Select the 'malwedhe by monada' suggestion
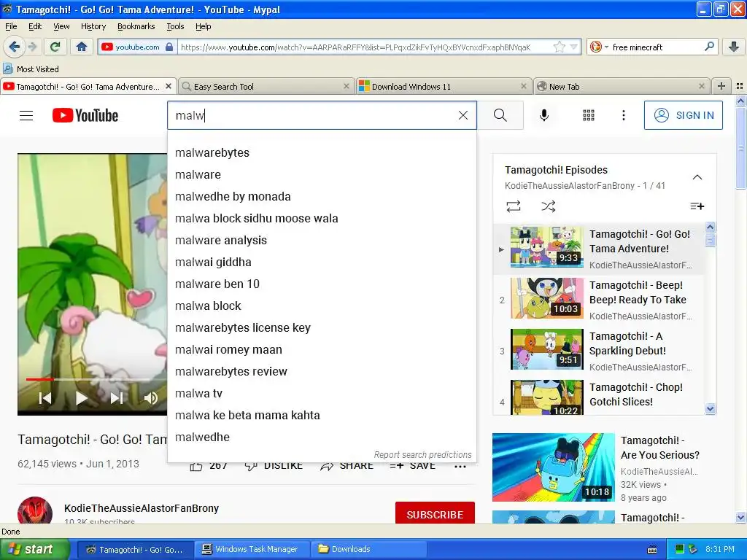Viewport: 747px width, 560px height. 322,197
